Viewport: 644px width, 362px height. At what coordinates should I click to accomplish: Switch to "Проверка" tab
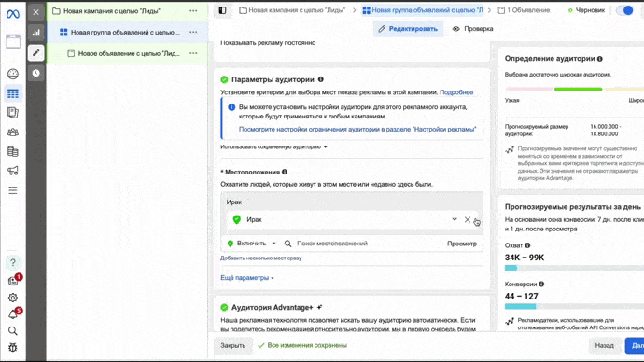click(472, 29)
